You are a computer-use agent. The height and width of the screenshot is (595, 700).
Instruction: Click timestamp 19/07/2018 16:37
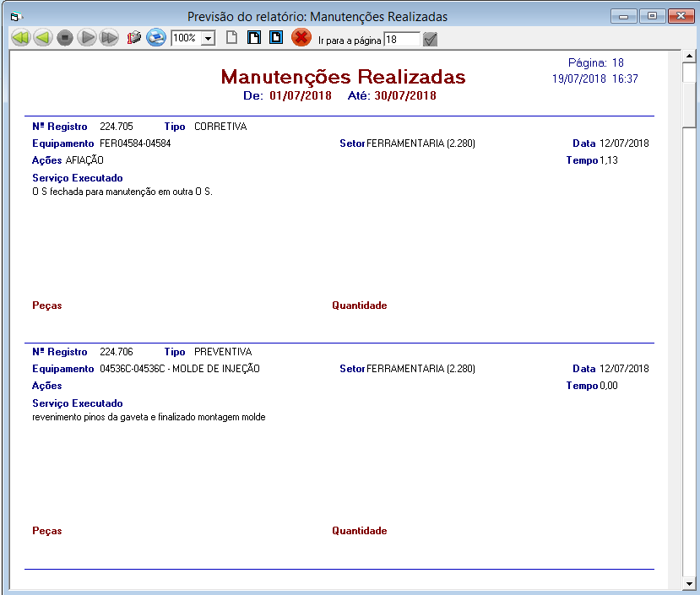595,79
